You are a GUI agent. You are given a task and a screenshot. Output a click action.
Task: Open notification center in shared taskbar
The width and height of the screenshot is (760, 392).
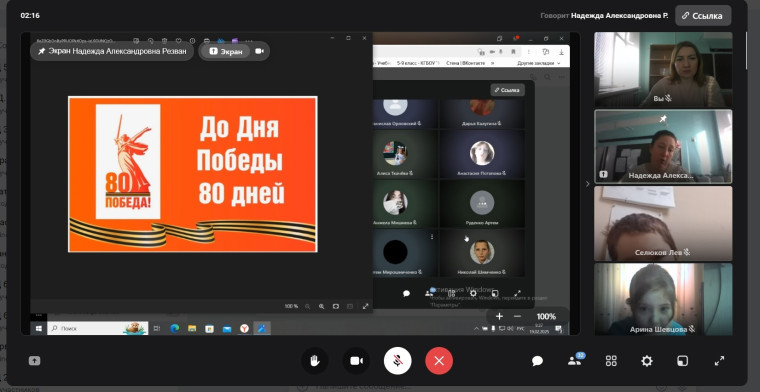559,329
